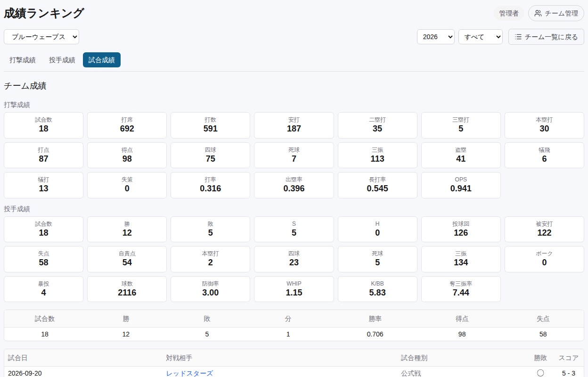Click the 盗塁 stat card showing 41
588x377 pixels.
tap(461, 156)
